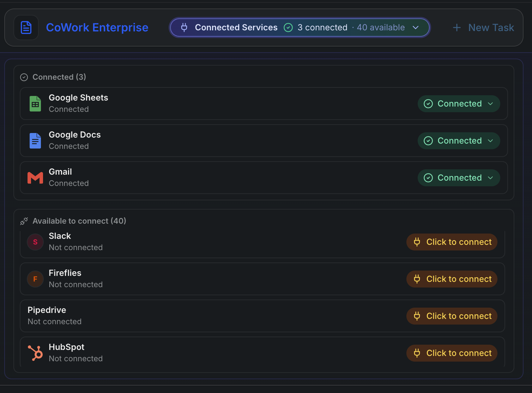Screen dimensions: 532x393
Task: Click the CoWork Enterprise document logo icon
Action: pos(26,28)
